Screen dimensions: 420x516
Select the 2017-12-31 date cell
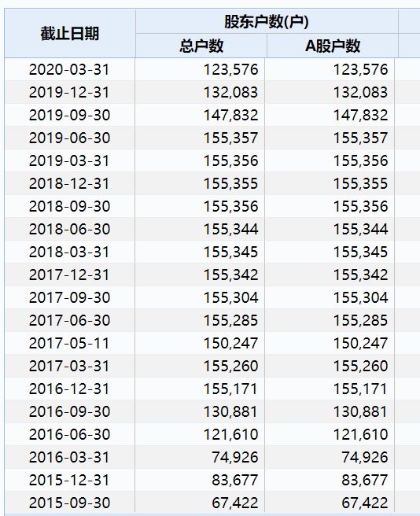(69, 275)
